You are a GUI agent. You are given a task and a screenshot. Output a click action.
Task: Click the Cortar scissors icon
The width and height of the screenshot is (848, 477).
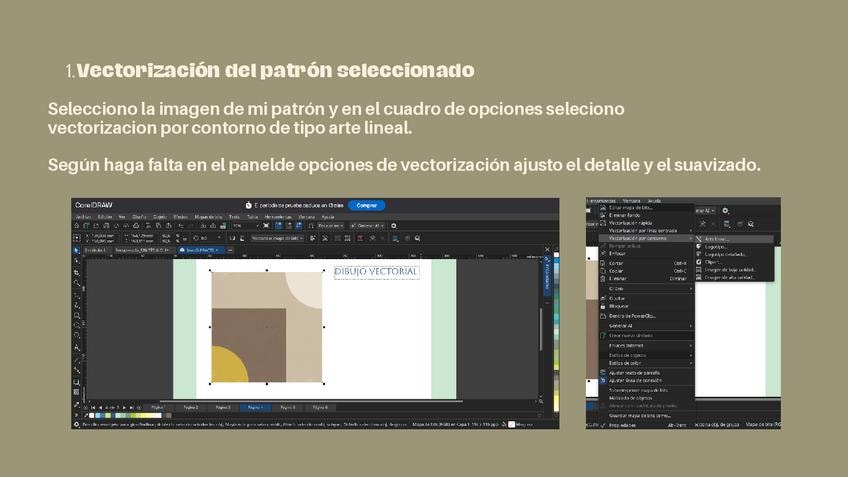603,263
